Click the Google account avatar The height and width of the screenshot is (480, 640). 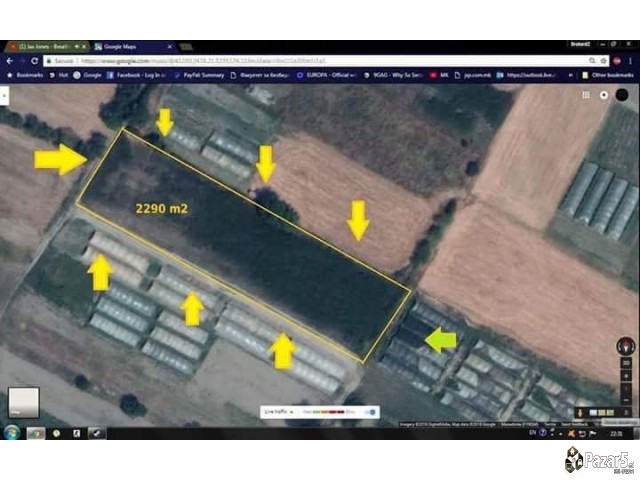coord(622,94)
